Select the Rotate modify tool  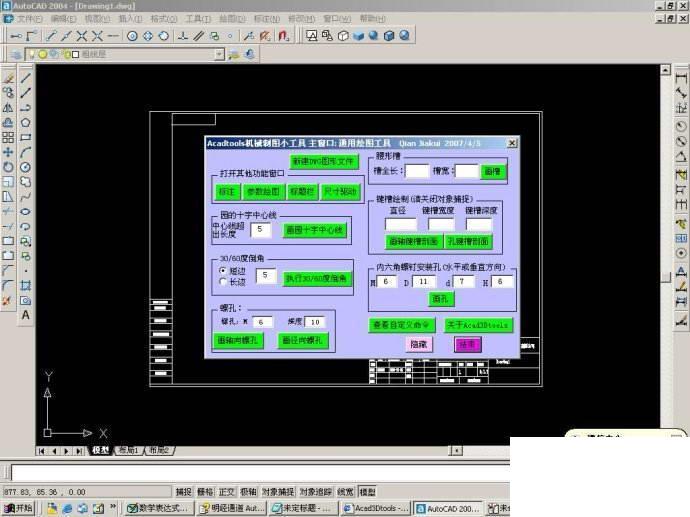click(x=8, y=167)
